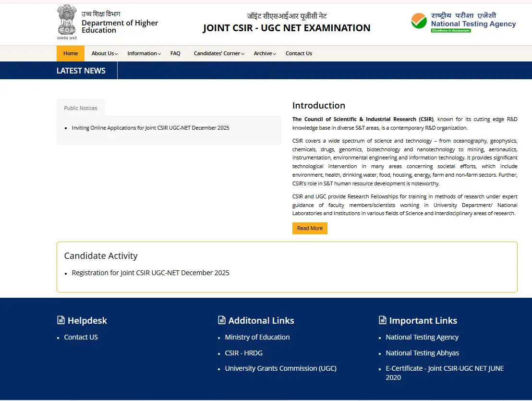Click the National Testing Abhyas link
Screen dimensions: 532x401
[x=422, y=352]
